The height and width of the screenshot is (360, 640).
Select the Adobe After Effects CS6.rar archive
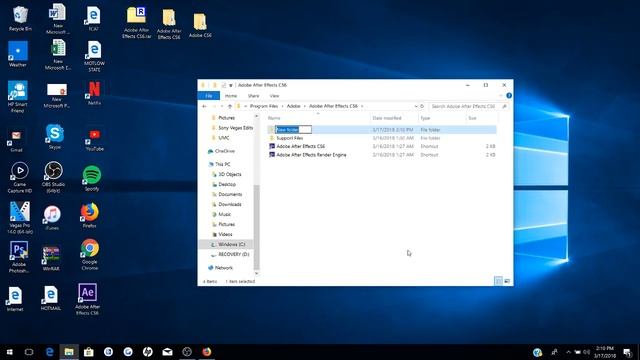(136, 23)
